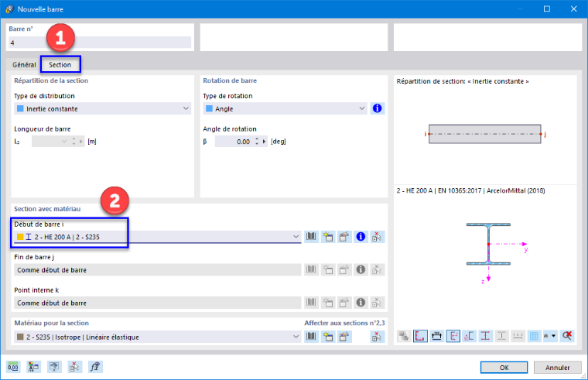Create new section for Début de barre i
The image size is (588, 380).
pyautogui.click(x=328, y=237)
